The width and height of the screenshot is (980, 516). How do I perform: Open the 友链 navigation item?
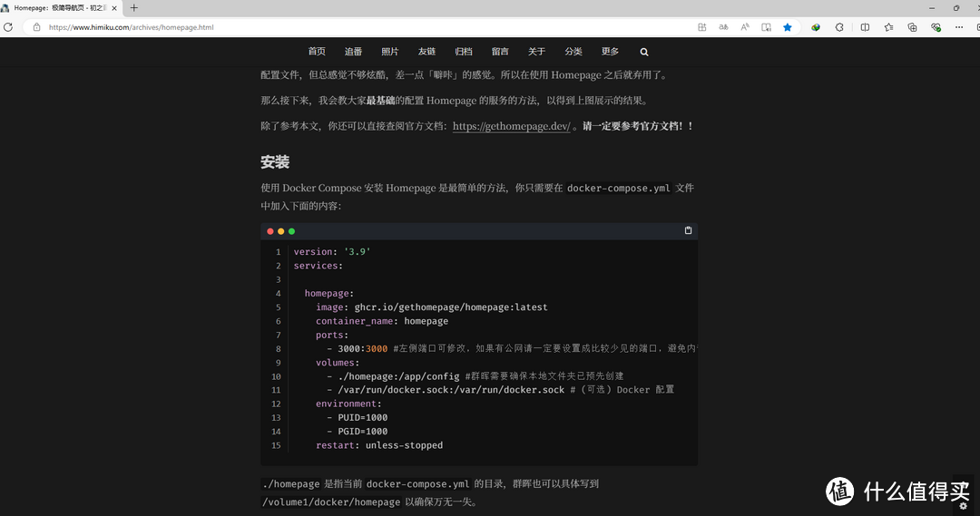(426, 51)
